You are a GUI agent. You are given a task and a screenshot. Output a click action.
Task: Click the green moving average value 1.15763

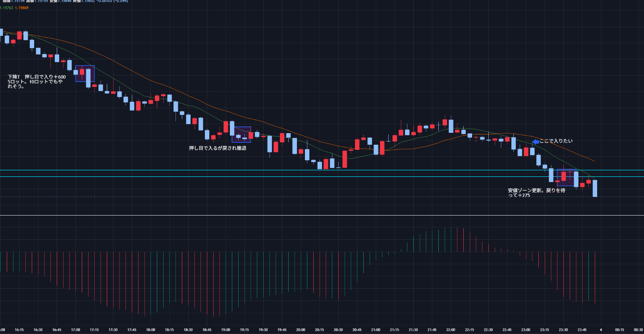(6, 8)
